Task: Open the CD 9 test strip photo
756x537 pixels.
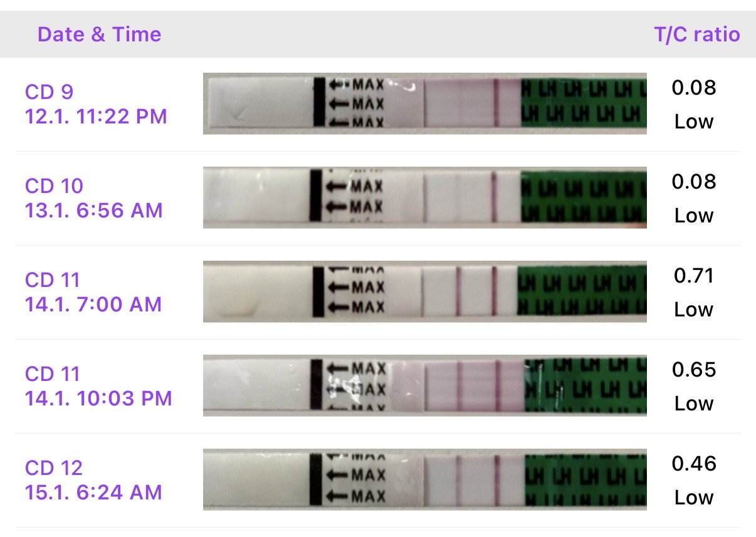Action: coord(424,104)
